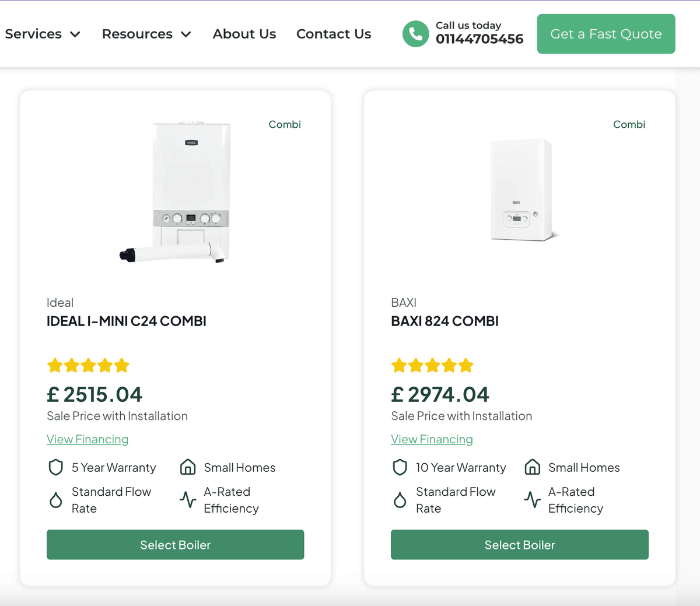Click the droplet icon for Standard Flow Rate on Ideal card

pyautogui.click(x=55, y=500)
